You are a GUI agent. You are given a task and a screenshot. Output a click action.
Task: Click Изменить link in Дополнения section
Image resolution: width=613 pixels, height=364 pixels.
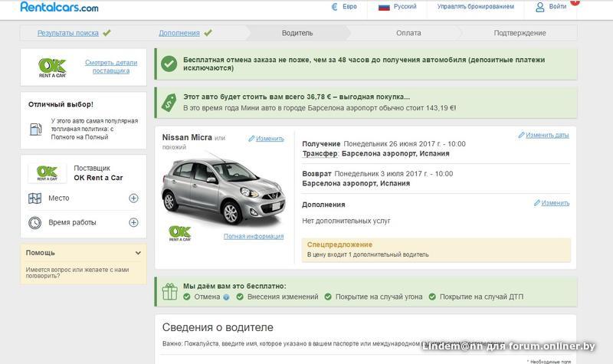[555, 202]
